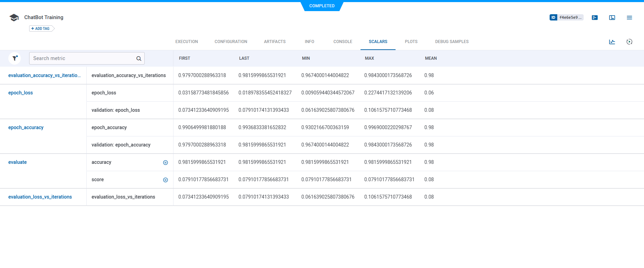Toggle scalars to graph view
This screenshot has height=268, width=644.
pyautogui.click(x=612, y=42)
